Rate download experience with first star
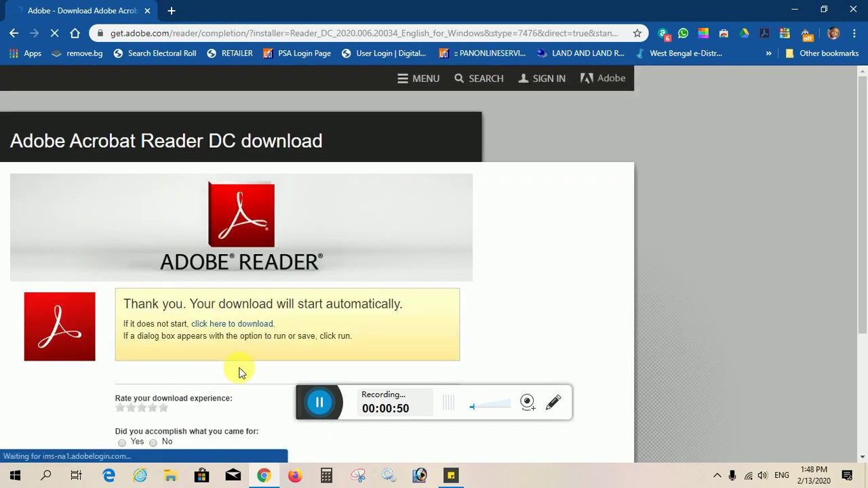 pos(120,408)
